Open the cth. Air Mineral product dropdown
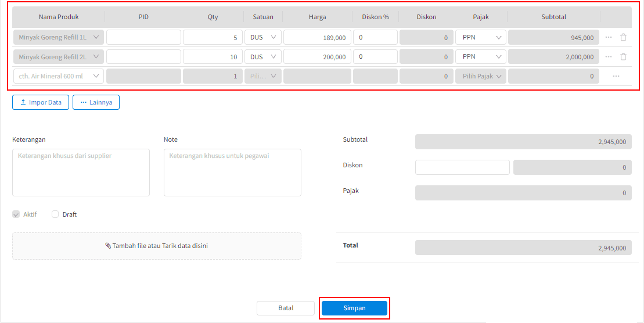 pyautogui.click(x=58, y=76)
